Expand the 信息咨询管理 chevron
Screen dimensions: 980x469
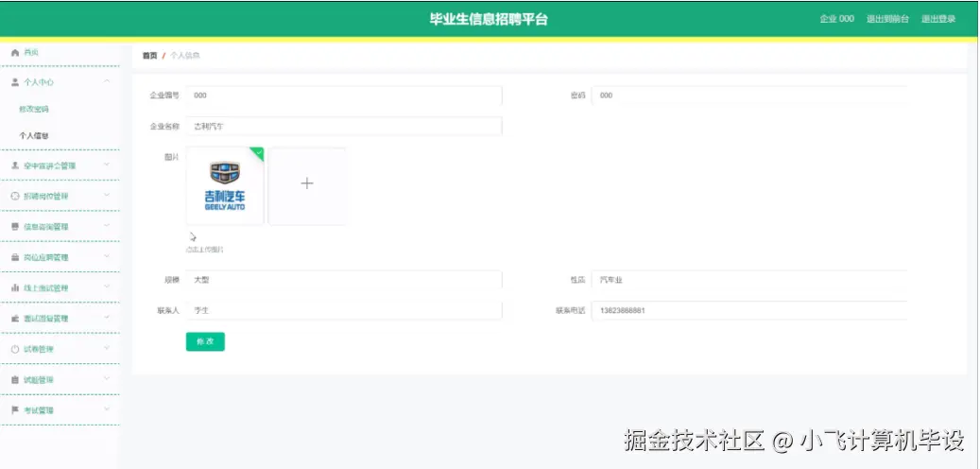click(107, 226)
